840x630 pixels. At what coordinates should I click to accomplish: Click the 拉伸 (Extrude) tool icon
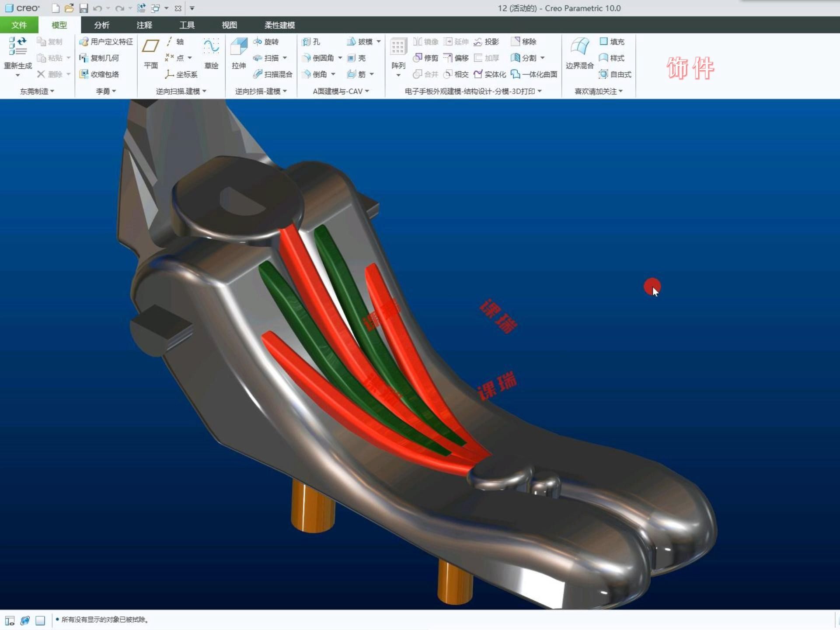coord(239,46)
